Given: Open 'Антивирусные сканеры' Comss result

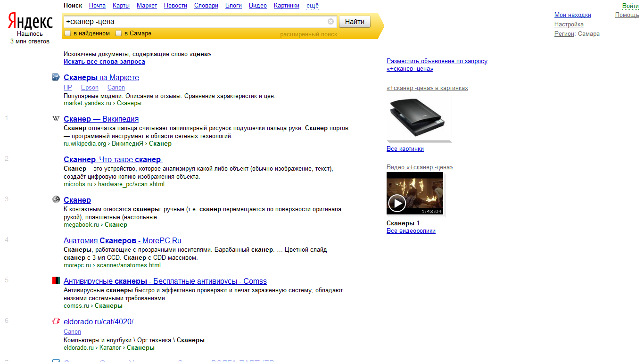Looking at the screenshot, I should 165,281.
